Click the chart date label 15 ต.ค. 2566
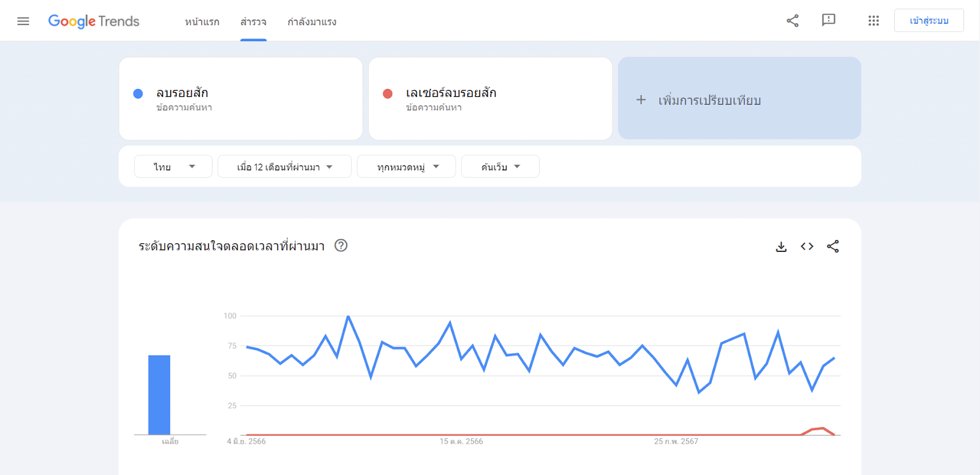This screenshot has width=980, height=475. 461,441
